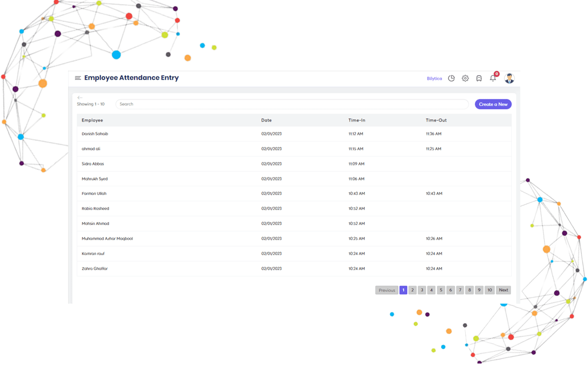The height and width of the screenshot is (374, 588).
Task: Click the Showing 1 - 10 label
Action: coord(91,104)
